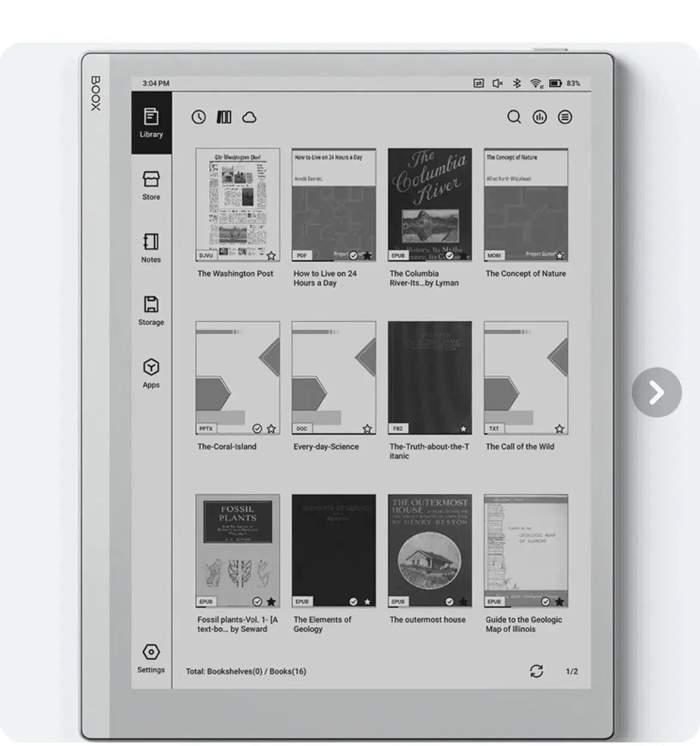Open the Apps section
Viewport: 700px width, 746px height.
pyautogui.click(x=151, y=373)
